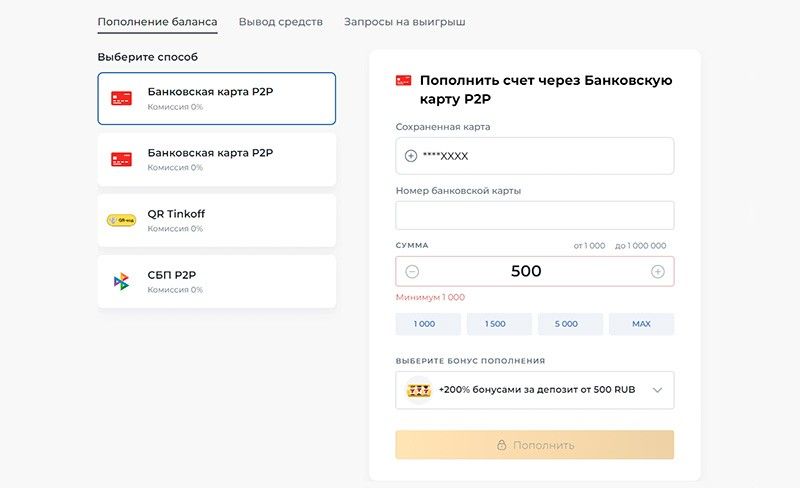Click the minus icon in amount field

tap(412, 271)
